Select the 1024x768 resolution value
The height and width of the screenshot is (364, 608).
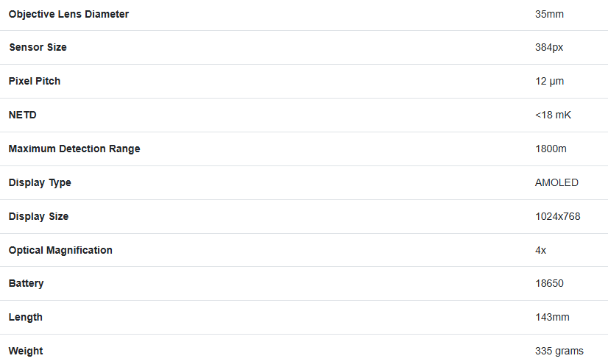point(558,216)
